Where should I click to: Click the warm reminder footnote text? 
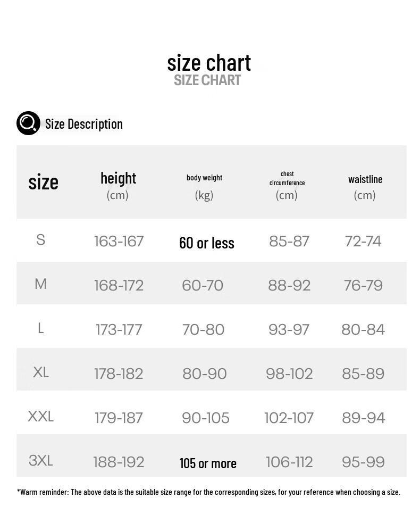tap(208, 492)
